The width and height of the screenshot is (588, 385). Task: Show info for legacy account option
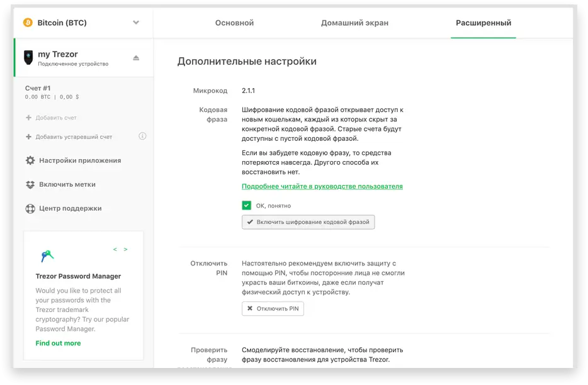142,136
